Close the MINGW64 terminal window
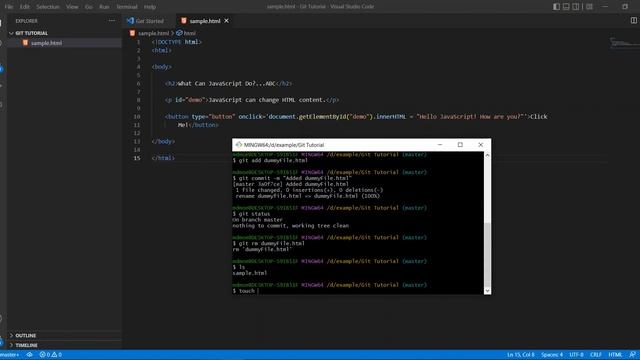The height and width of the screenshot is (360, 640). 480,144
